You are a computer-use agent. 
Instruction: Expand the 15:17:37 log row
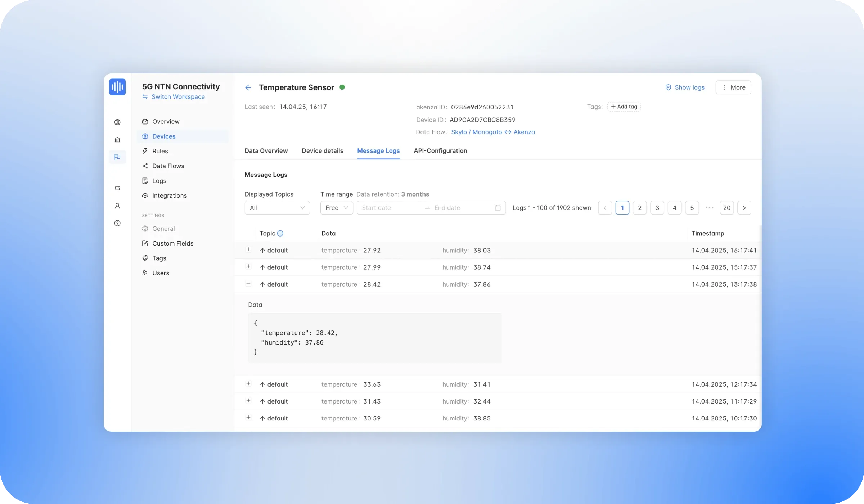[x=248, y=266]
